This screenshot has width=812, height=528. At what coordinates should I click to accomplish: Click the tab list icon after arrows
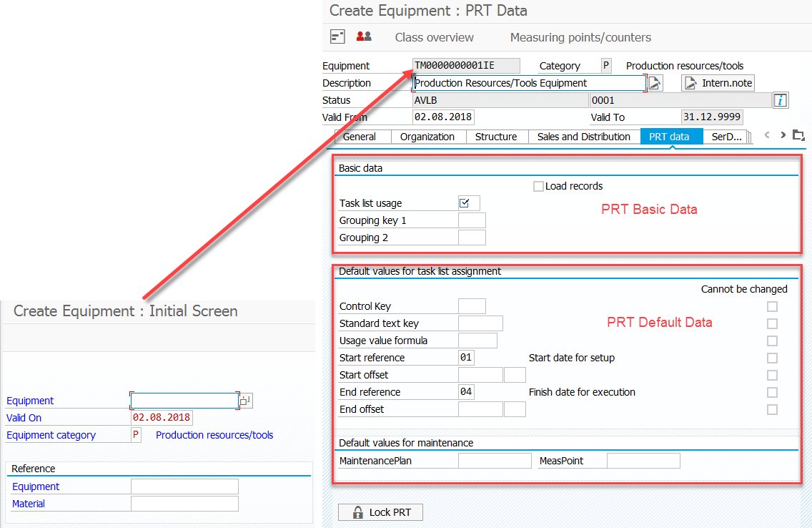coord(798,135)
